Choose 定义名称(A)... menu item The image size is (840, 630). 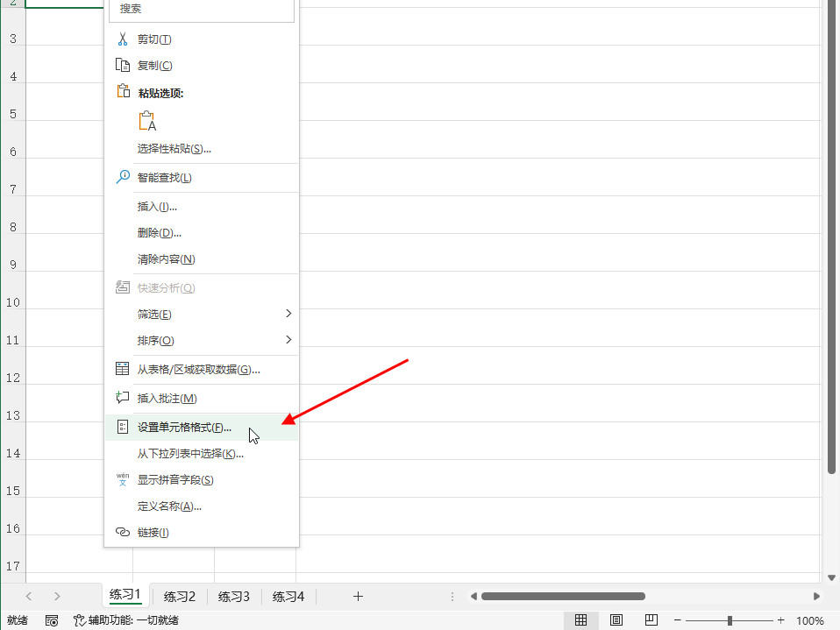tap(201, 506)
